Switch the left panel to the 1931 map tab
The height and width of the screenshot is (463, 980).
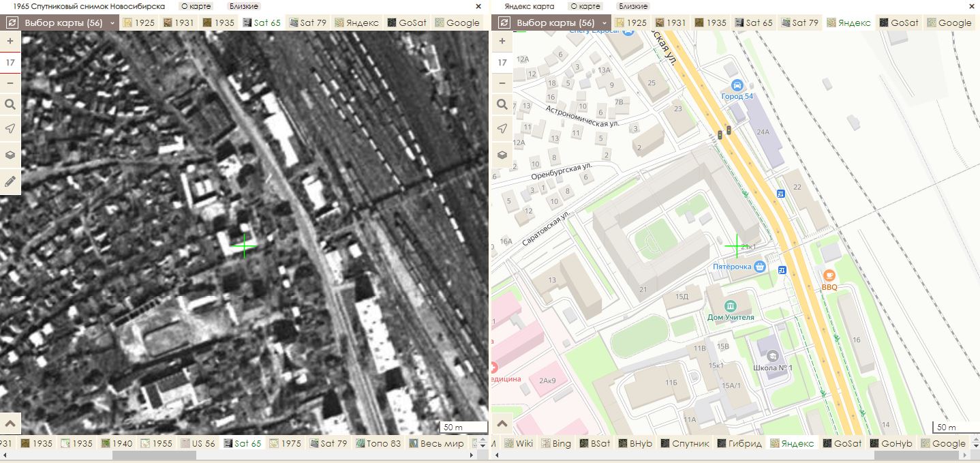tap(178, 23)
